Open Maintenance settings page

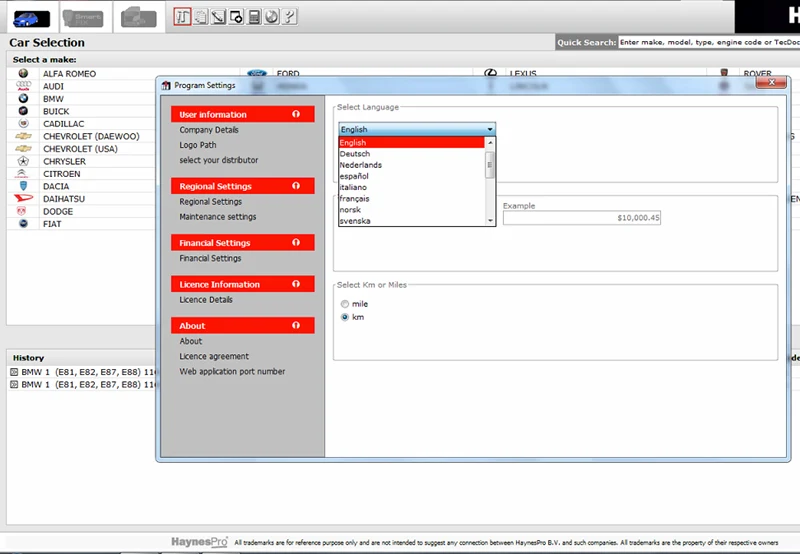tap(217, 217)
